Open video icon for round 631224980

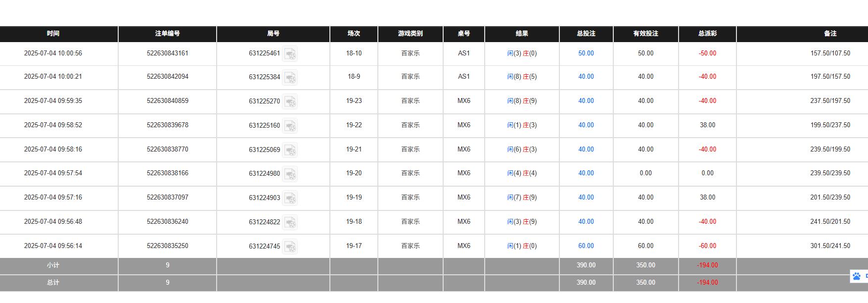(x=290, y=174)
